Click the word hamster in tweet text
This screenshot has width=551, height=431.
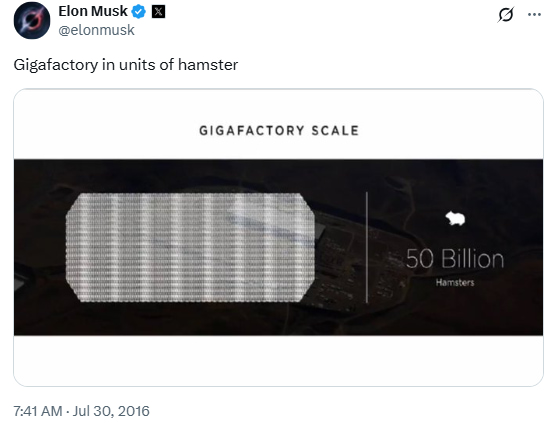point(208,65)
